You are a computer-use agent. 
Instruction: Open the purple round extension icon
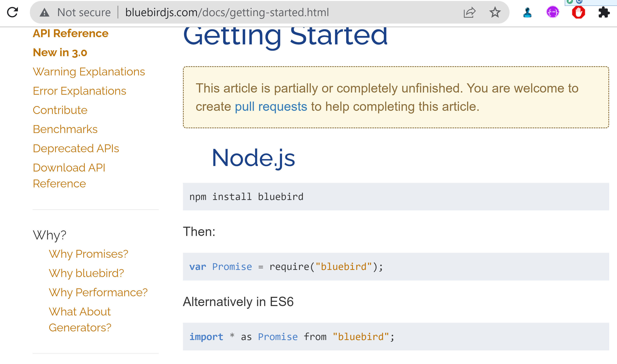553,12
